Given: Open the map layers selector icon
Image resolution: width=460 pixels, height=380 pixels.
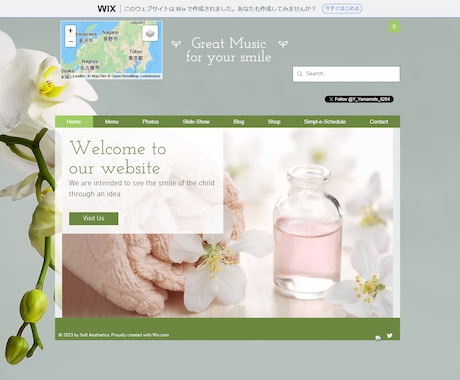Looking at the screenshot, I should (150, 33).
